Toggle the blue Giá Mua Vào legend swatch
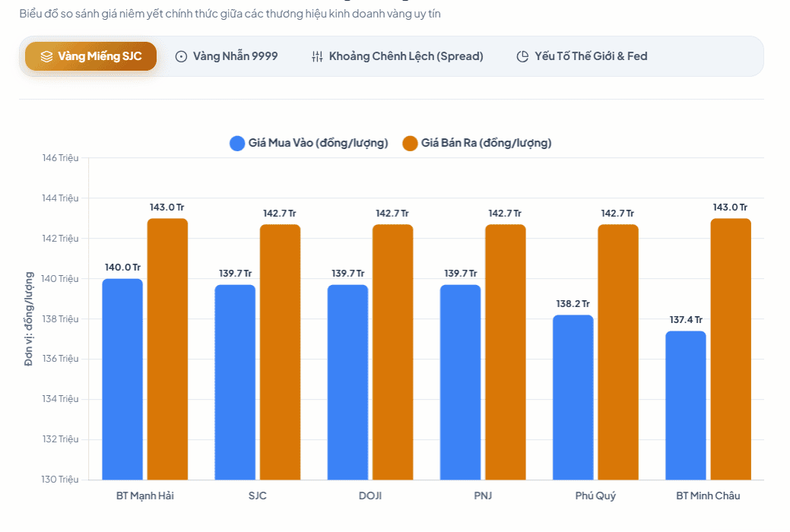The width and height of the screenshot is (790, 532). (x=236, y=143)
